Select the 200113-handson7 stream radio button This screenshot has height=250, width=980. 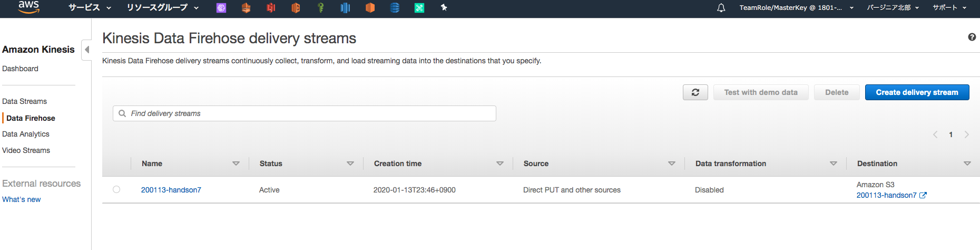pos(116,189)
